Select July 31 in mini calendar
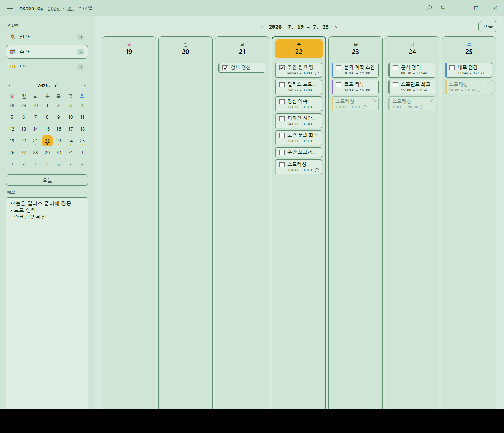This screenshot has width=504, height=433. [x=70, y=153]
